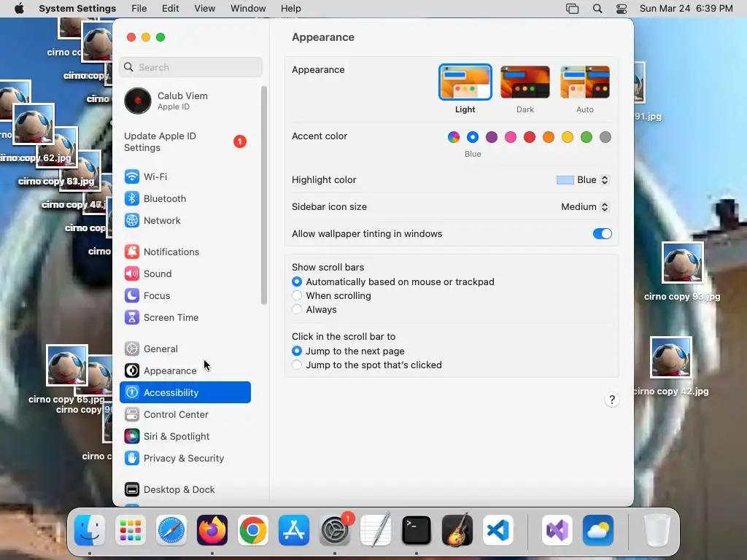Open the Trash in the Dock

pos(657,530)
